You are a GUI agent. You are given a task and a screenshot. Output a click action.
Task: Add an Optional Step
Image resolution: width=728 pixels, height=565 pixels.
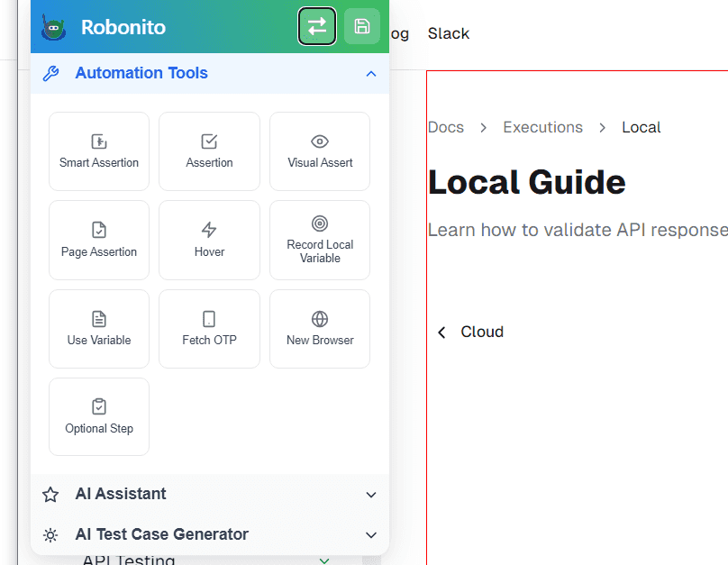click(98, 416)
